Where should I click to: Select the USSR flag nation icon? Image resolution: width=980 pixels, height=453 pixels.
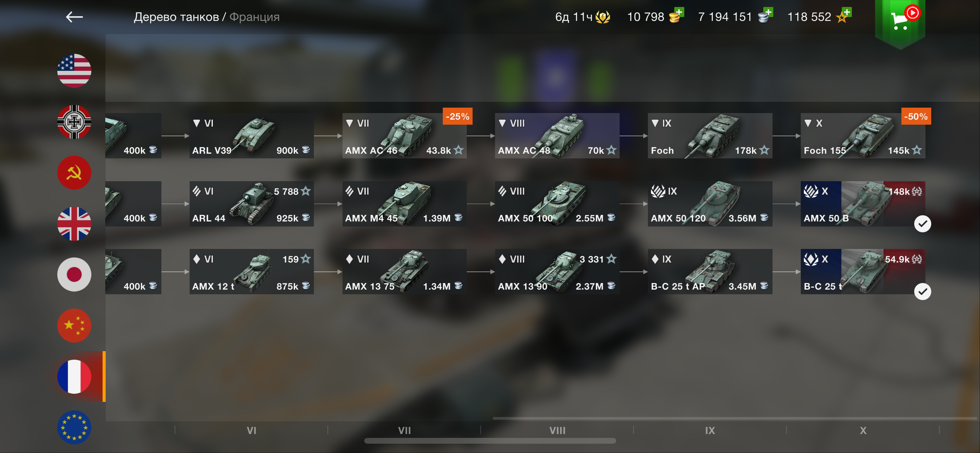[x=74, y=173]
